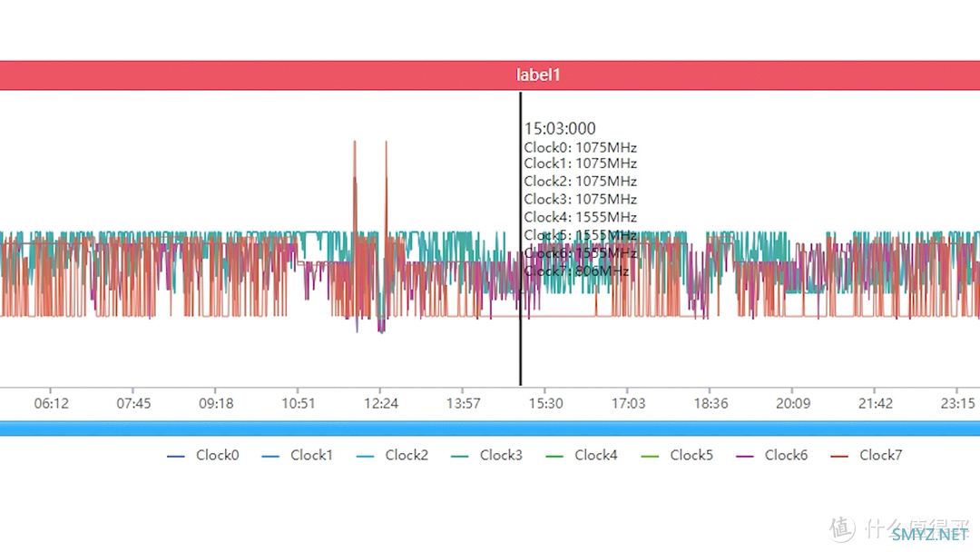980x552 pixels.
Task: Toggle Clock2 series in legend
Action: click(393, 455)
